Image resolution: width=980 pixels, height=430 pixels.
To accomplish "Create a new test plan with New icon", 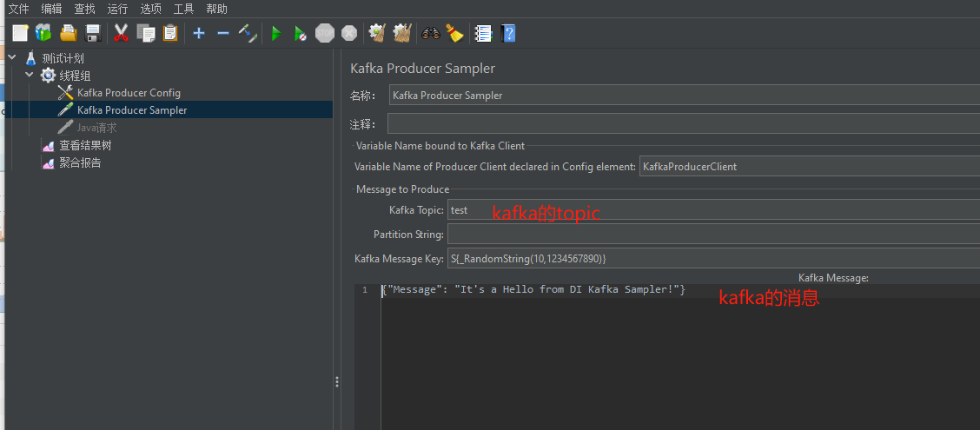I will [20, 33].
